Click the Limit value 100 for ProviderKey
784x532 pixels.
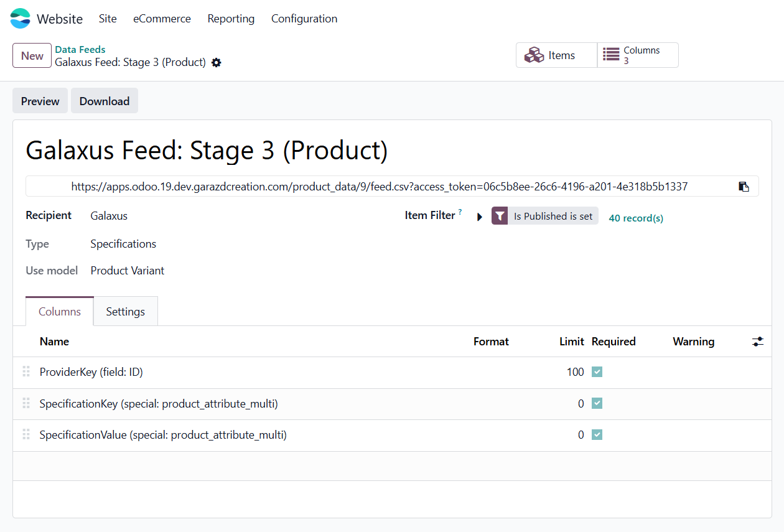click(x=575, y=372)
